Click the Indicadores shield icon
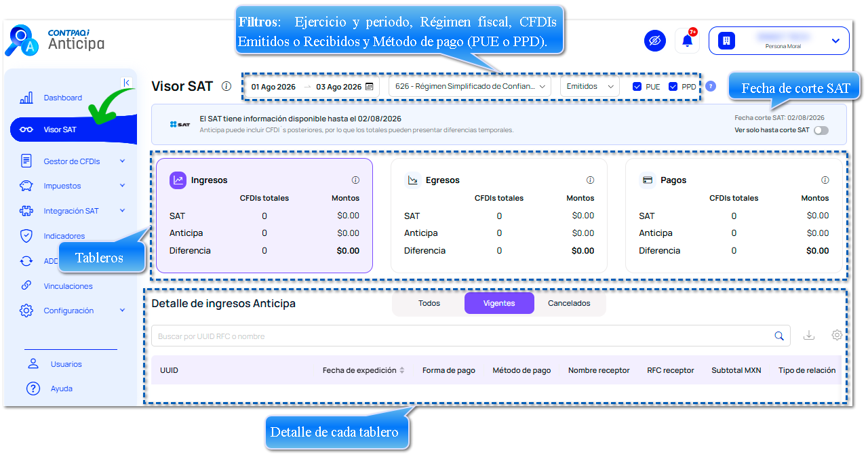Screen dimensions: 868x457 26,236
